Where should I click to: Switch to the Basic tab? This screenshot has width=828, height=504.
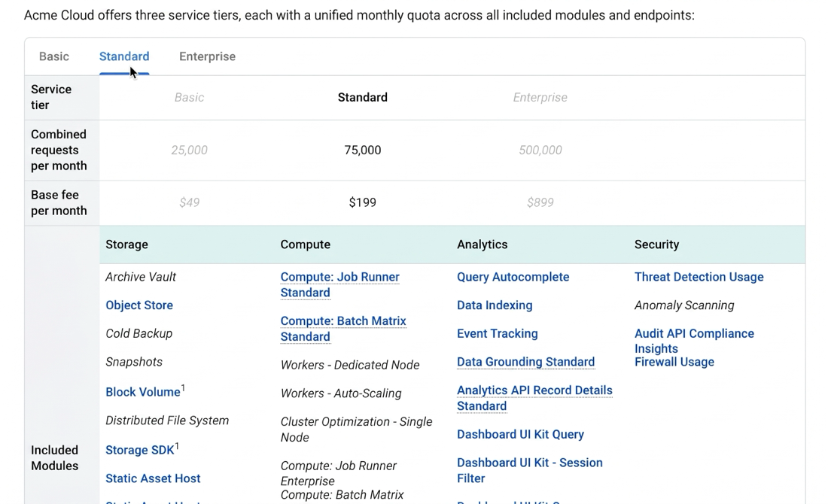(x=54, y=56)
